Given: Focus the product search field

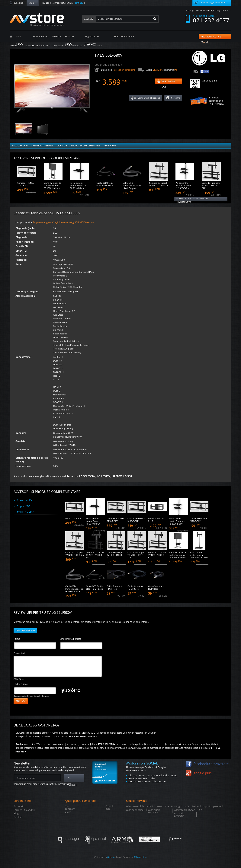Looking at the screenshot, I should (124, 19).
